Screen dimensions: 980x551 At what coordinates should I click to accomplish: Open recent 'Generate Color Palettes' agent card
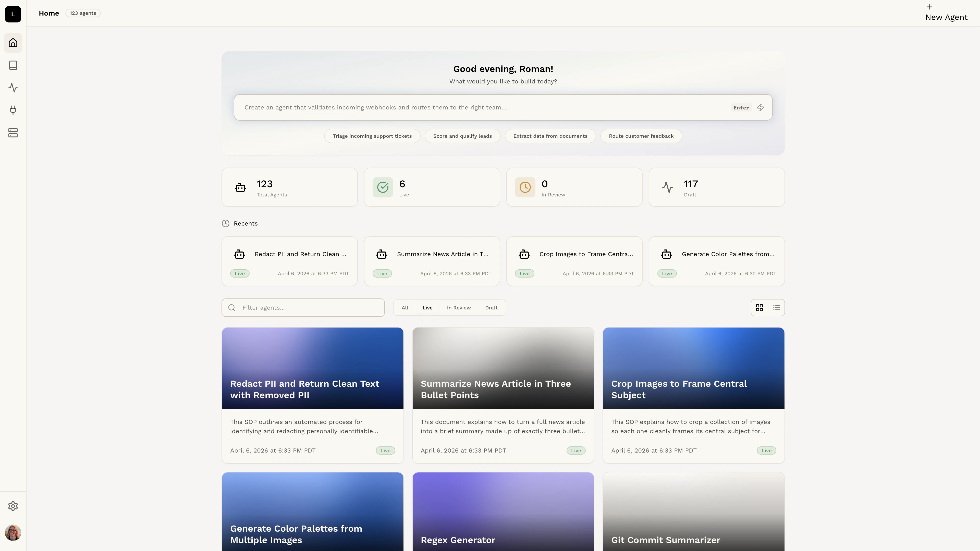(717, 261)
